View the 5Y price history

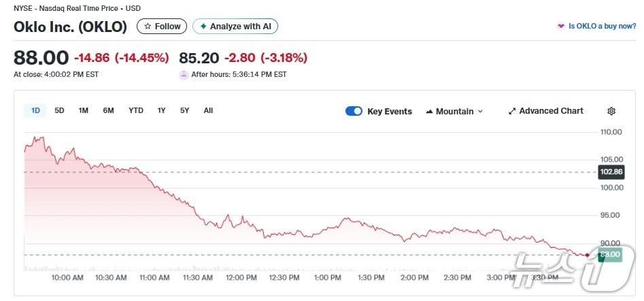[184, 110]
